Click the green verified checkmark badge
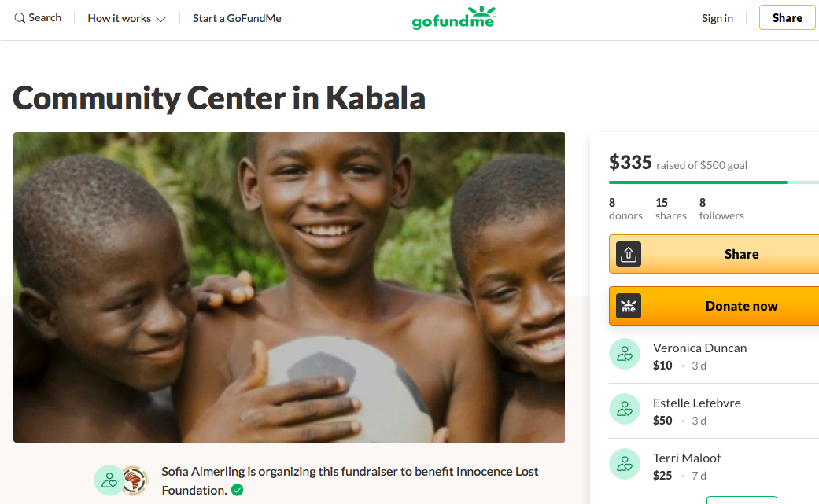 click(x=237, y=490)
